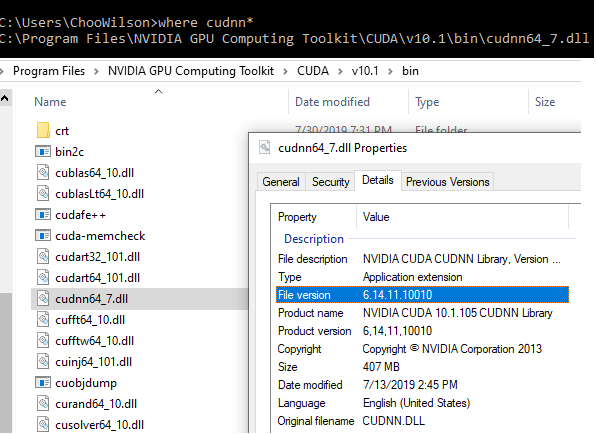This screenshot has width=596, height=434.
Task: Go to v10.1 folder in breadcrumb
Action: [365, 71]
